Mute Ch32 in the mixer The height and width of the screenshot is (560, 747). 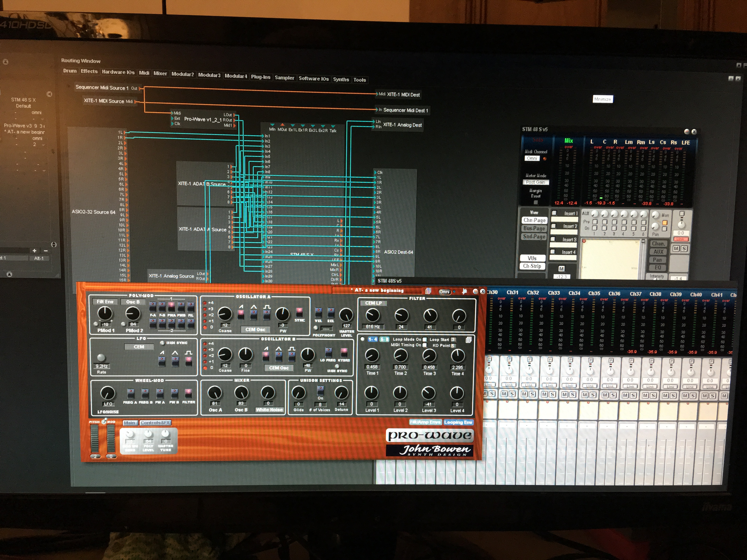pyautogui.click(x=524, y=394)
